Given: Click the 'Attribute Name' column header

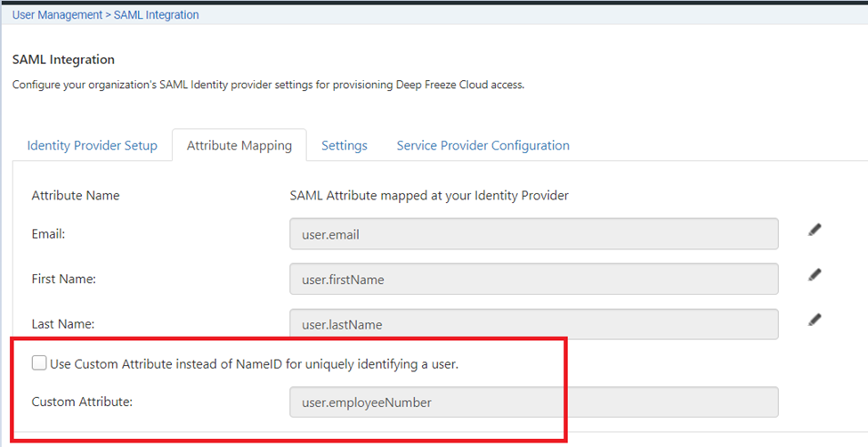Looking at the screenshot, I should pos(76,195).
